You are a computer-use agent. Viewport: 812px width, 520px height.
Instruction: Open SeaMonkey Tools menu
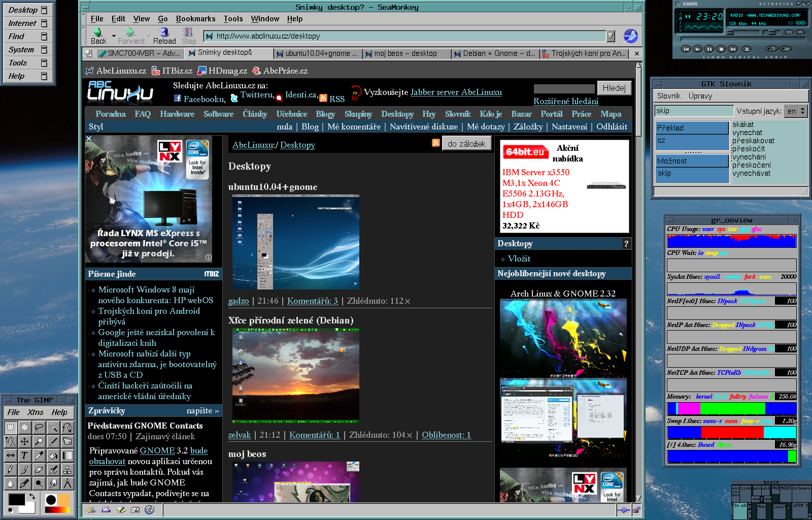(x=233, y=19)
